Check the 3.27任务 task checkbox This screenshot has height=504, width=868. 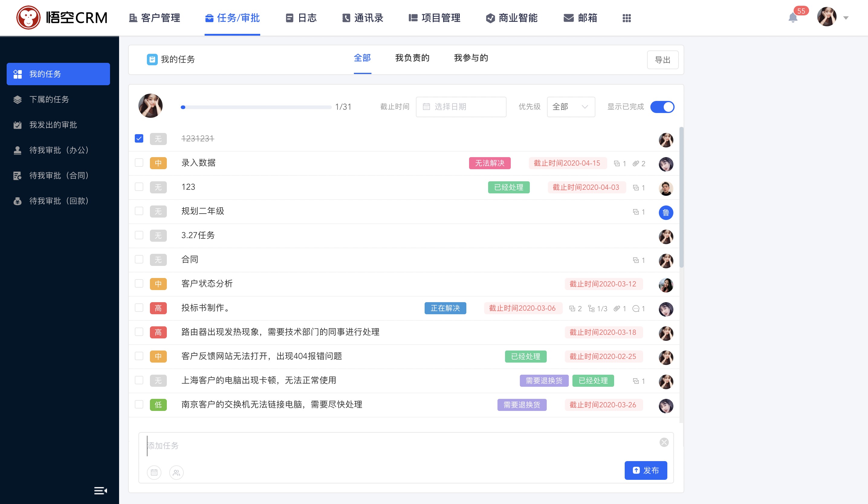[x=139, y=235]
